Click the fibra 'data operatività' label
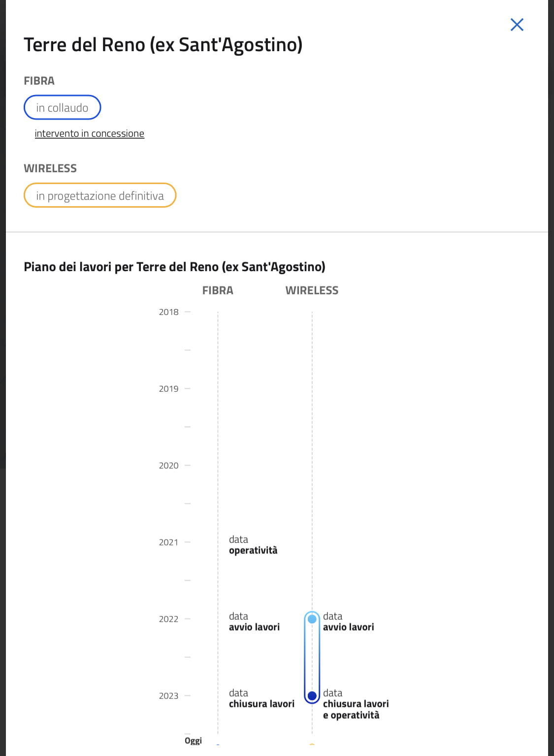554x756 pixels. click(253, 545)
